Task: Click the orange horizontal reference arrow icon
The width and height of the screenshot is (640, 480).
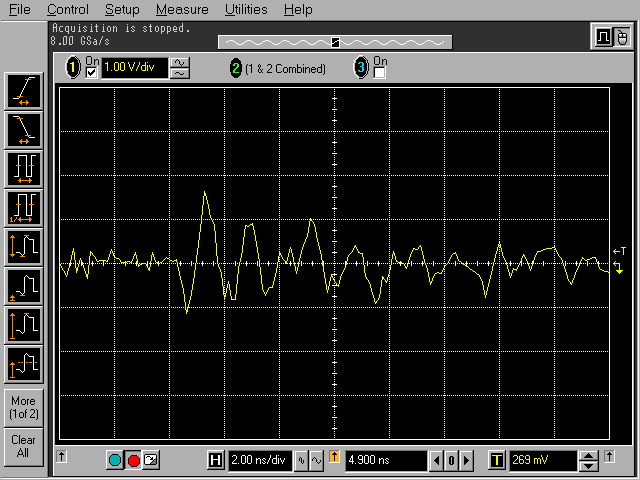Action: coord(334,457)
